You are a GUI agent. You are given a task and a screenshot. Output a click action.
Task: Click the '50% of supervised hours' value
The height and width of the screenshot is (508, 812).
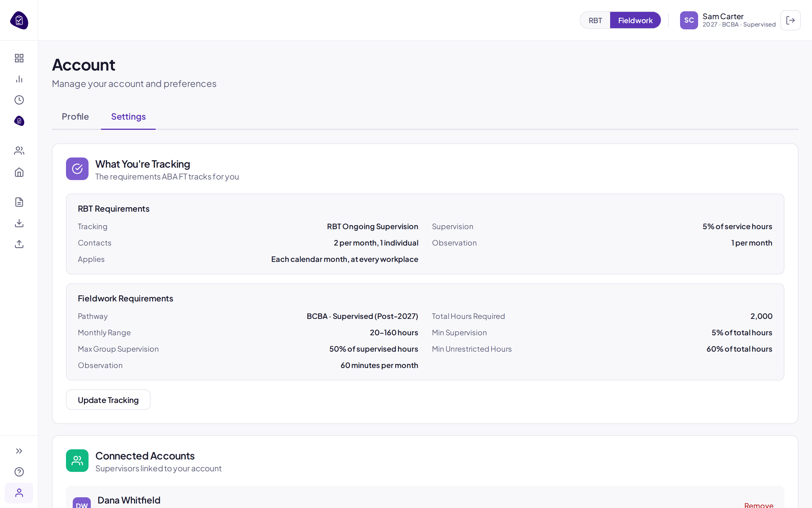click(x=374, y=349)
